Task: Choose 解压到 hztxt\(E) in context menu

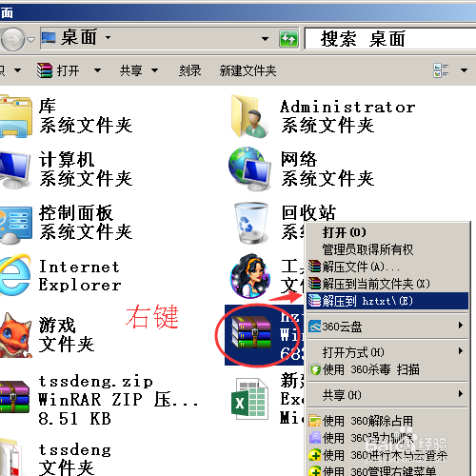Action: [387, 301]
